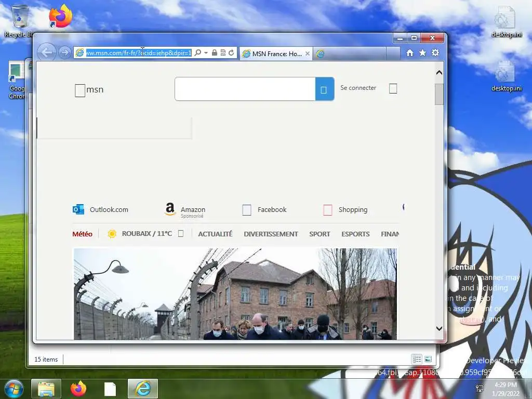Viewport: 532px width, 399px height.
Task: Click the MSN search input field
Action: (245, 89)
